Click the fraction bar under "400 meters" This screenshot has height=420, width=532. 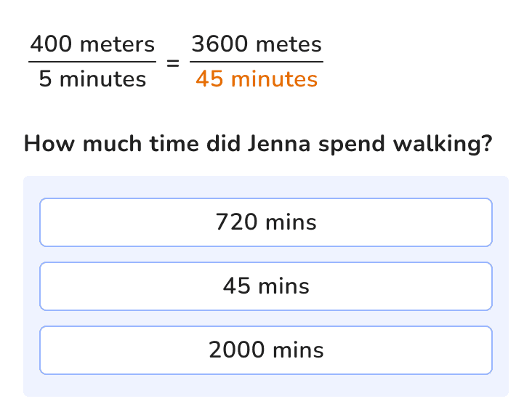click(92, 62)
